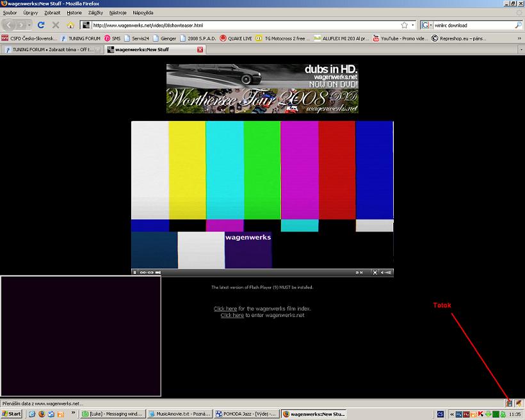The image size is (525, 420).
Task: Open the TG Motocross 2 free bookmark
Action: pyautogui.click(x=283, y=38)
